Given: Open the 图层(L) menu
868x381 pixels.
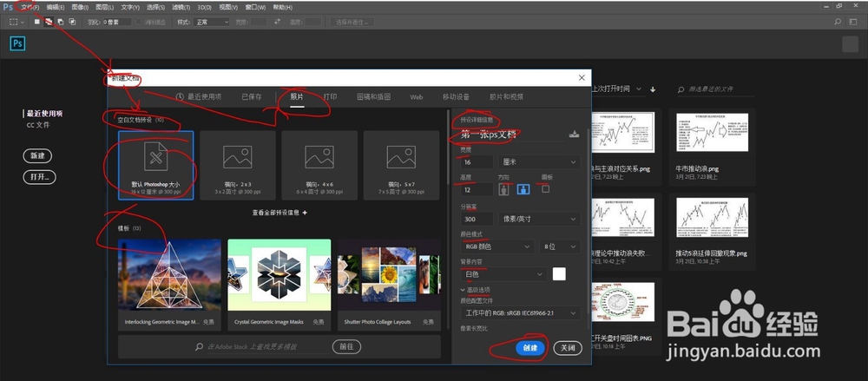Looking at the screenshot, I should 104,7.
